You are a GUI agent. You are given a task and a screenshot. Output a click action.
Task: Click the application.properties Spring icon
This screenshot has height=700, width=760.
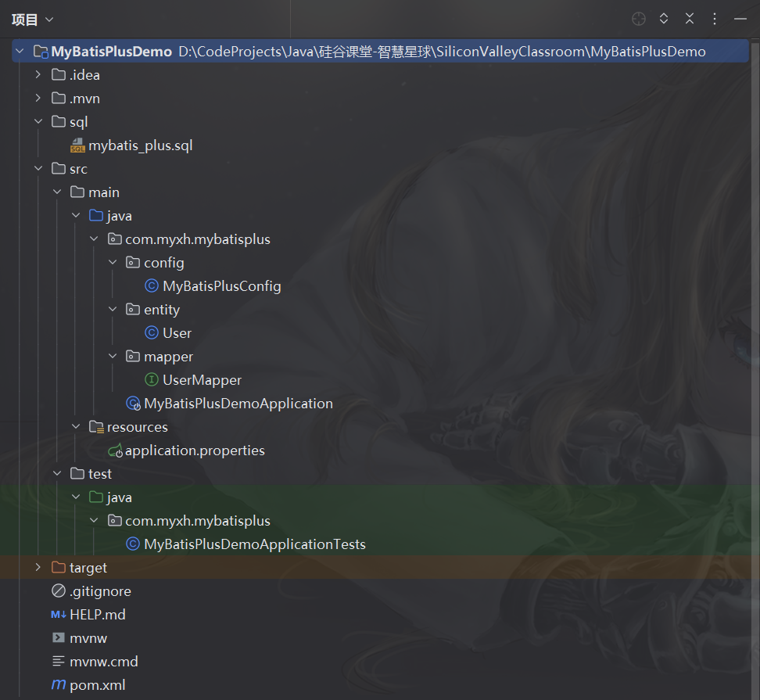click(116, 451)
